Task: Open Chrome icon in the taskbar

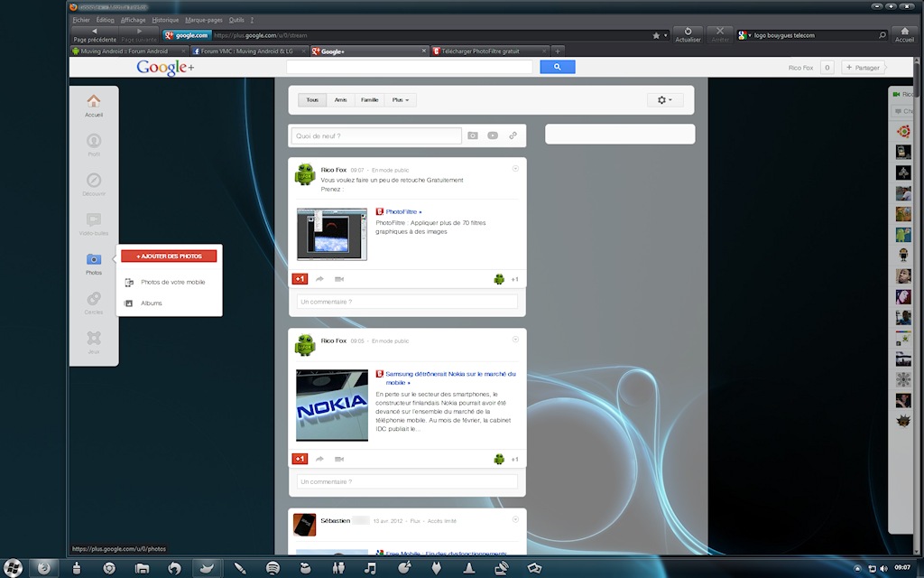Action: (x=109, y=568)
